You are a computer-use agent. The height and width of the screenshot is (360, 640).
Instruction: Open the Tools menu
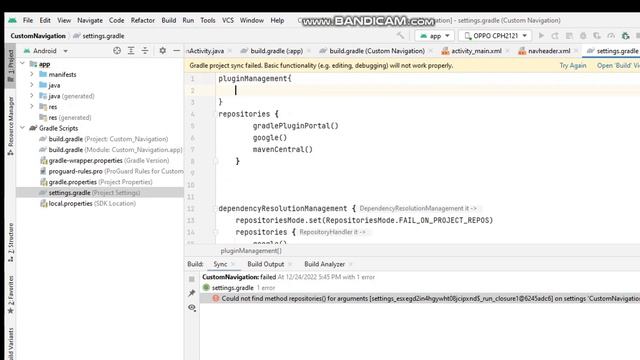coord(208,20)
